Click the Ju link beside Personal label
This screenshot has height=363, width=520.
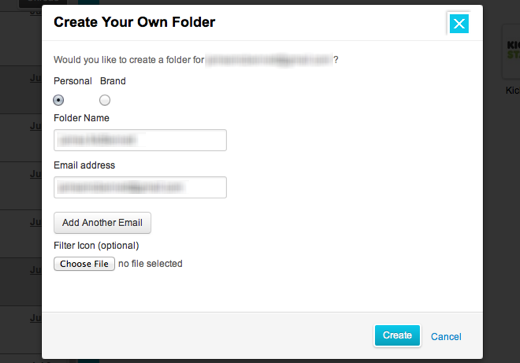point(36,78)
